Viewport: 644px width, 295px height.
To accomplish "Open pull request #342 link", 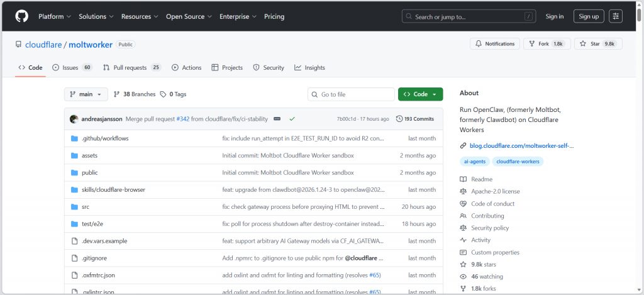I will pyautogui.click(x=183, y=119).
